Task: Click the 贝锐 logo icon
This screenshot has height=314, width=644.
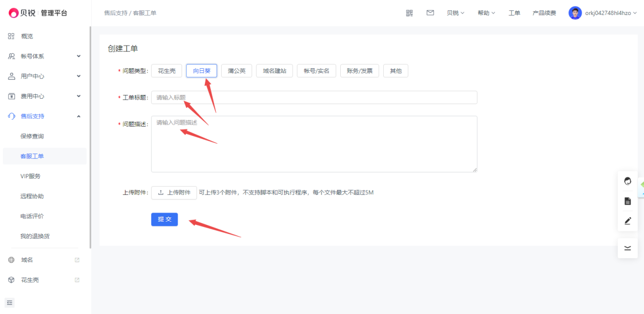Action: point(14,13)
